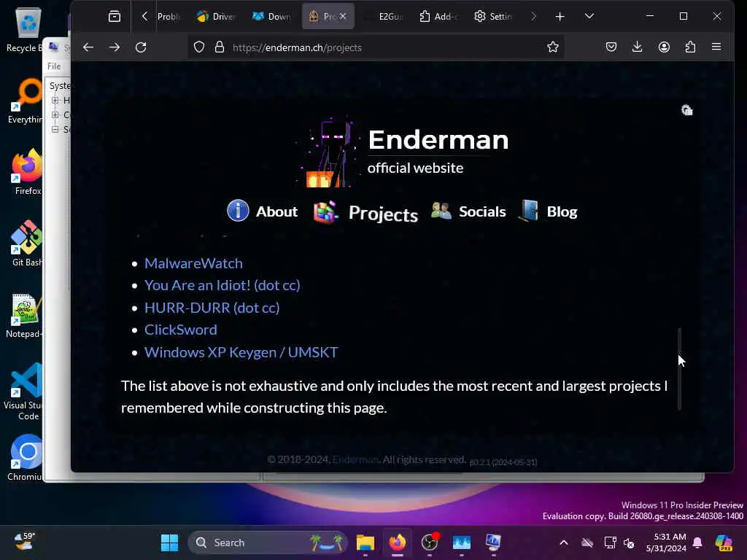The width and height of the screenshot is (747, 560).
Task: Open Windows XP Keygen / UMSKT link
Action: [x=241, y=352]
